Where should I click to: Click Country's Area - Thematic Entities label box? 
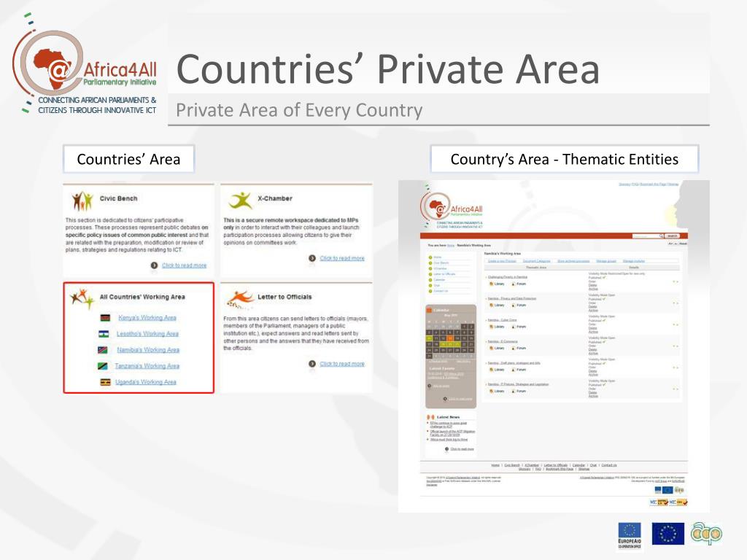[x=564, y=159]
